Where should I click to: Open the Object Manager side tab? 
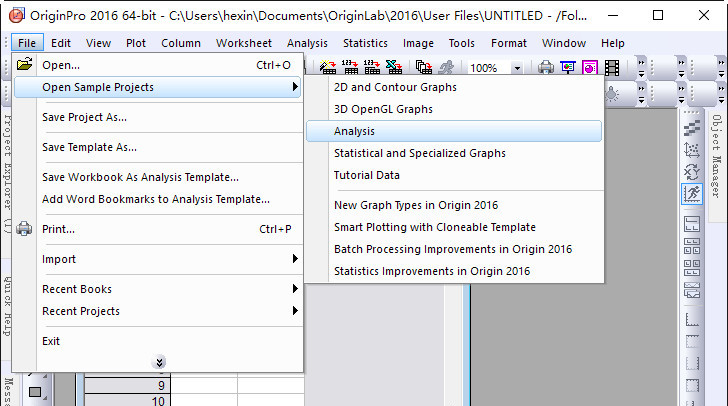pyautogui.click(x=717, y=155)
